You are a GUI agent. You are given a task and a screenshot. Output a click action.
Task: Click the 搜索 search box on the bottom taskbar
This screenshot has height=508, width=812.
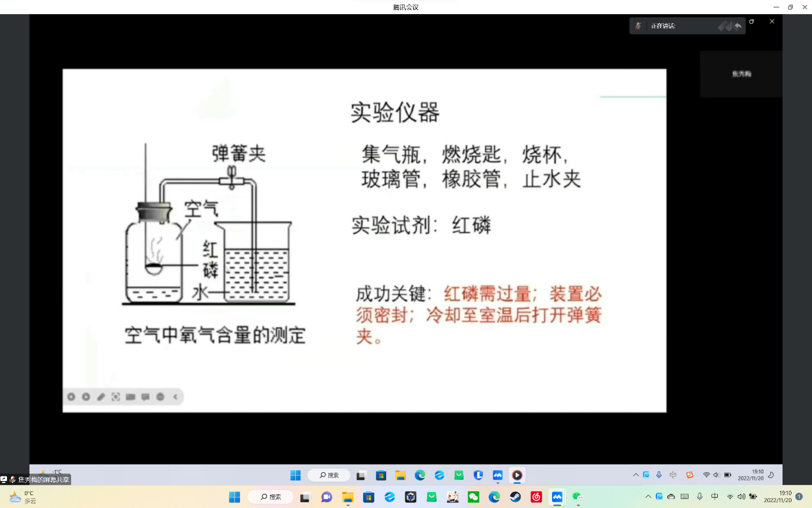pos(271,497)
